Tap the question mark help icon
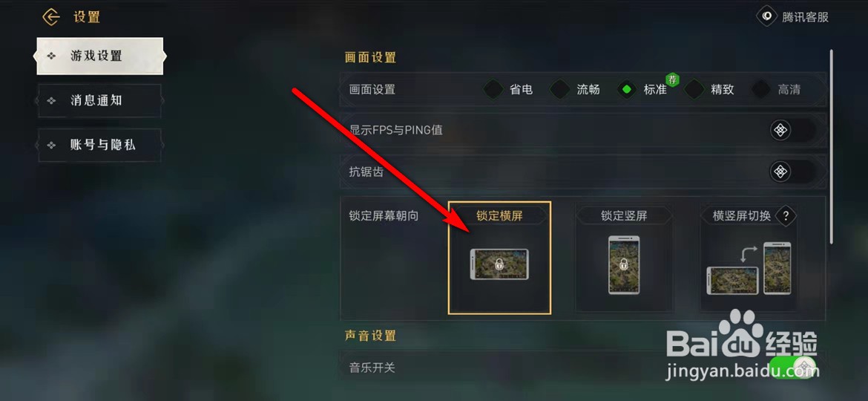 pyautogui.click(x=786, y=215)
